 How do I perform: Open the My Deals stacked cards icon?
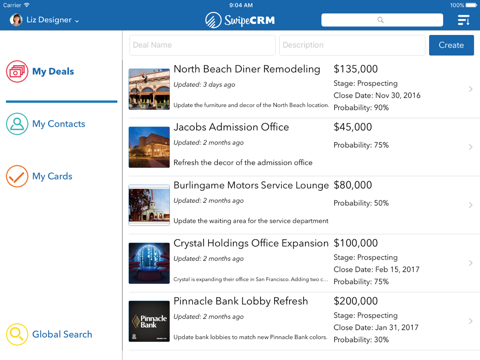pyautogui.click(x=17, y=71)
